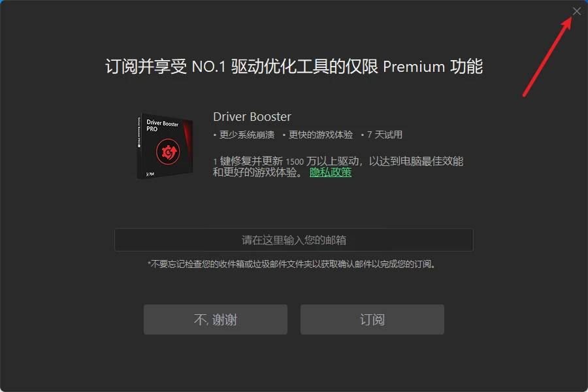Image resolution: width=588 pixels, height=392 pixels.
Task: Confirm with the 订阅 subscribe button
Action: click(x=372, y=319)
